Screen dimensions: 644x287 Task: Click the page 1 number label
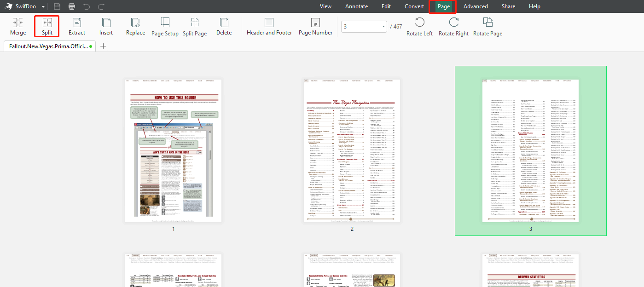pyautogui.click(x=174, y=229)
